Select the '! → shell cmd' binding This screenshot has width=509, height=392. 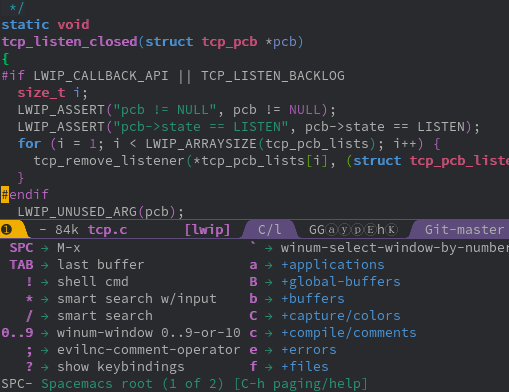(77, 282)
